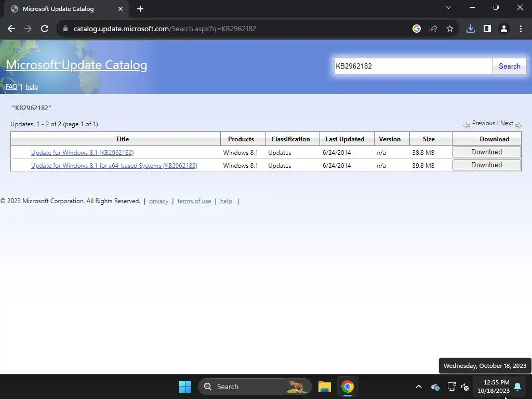Open the FAQ link in header
Screen dimensions: 532x399
(11, 87)
